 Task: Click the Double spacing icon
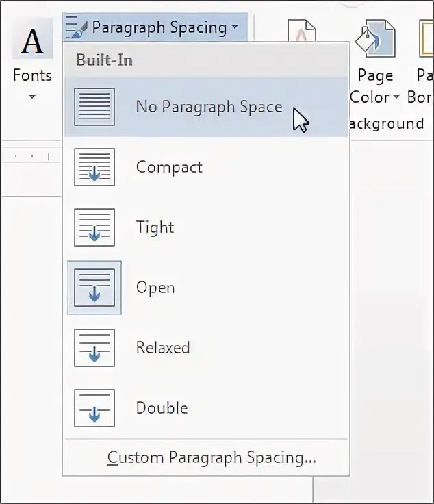[94, 408]
